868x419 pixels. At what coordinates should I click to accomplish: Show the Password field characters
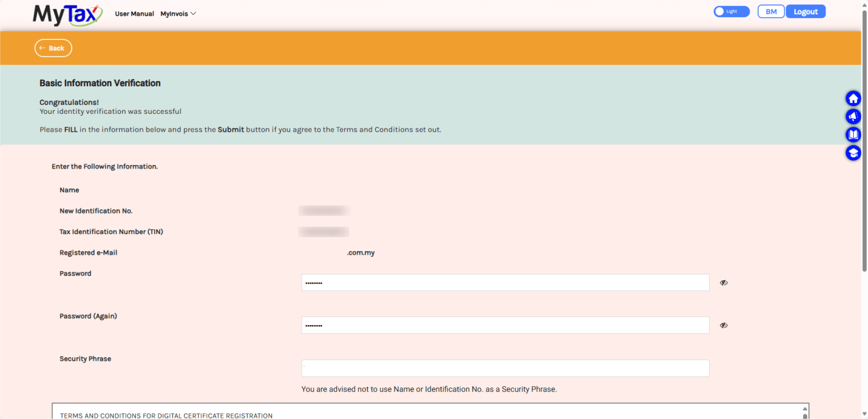[x=723, y=283]
